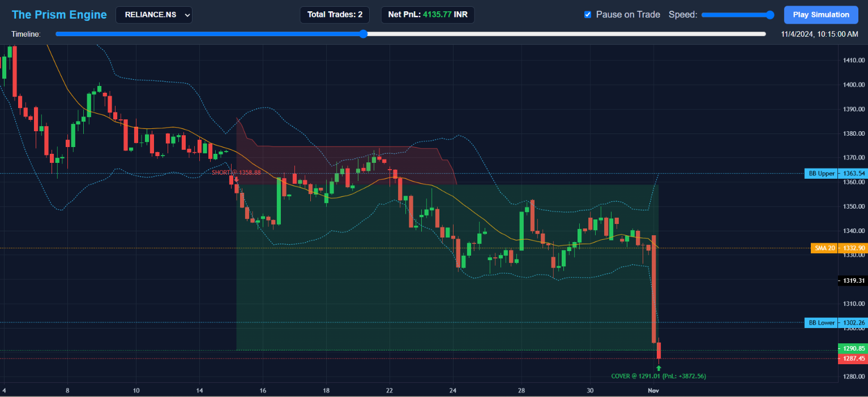
Task: Click the Nov date label on time axis
Action: coord(653,390)
